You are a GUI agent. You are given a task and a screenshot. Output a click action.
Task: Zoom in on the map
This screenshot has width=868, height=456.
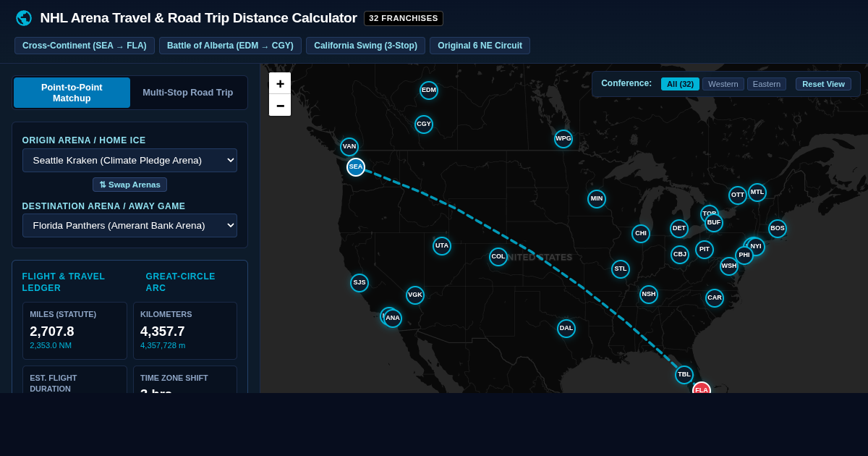(x=280, y=83)
